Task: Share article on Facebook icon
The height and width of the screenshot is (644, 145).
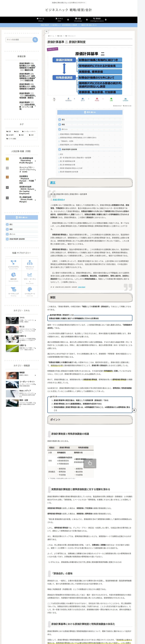Action: click(68, 99)
